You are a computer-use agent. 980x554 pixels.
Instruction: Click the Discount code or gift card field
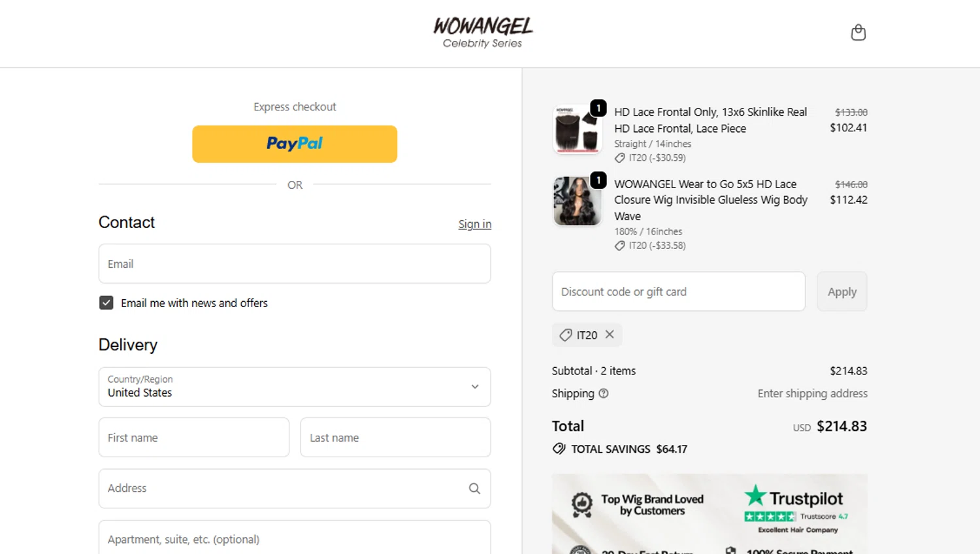click(679, 291)
